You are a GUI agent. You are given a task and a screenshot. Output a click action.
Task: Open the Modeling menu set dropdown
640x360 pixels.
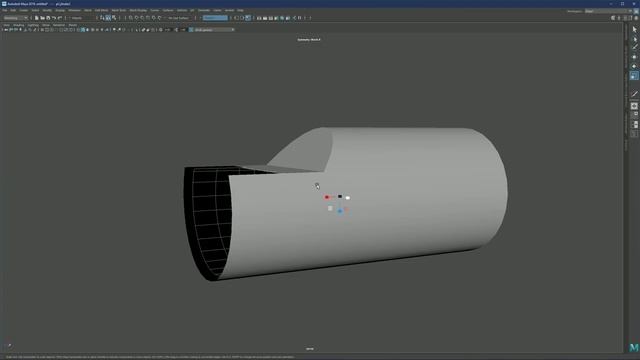point(16,18)
